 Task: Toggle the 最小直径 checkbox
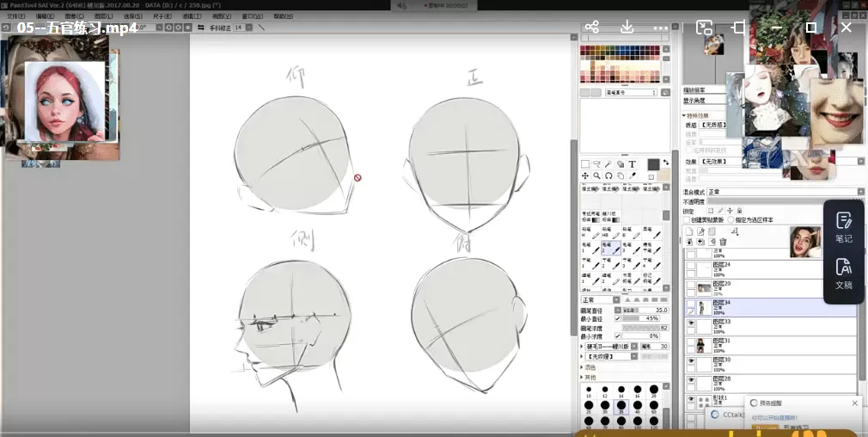click(x=617, y=318)
